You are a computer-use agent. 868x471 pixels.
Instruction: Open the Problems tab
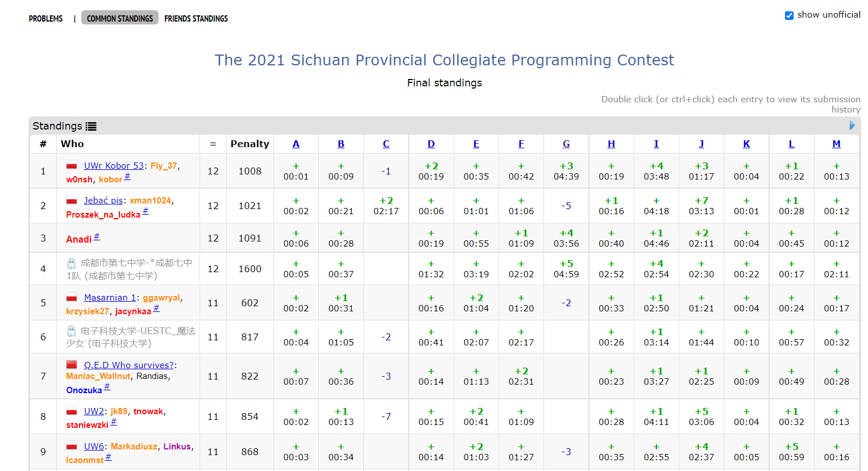pos(45,19)
